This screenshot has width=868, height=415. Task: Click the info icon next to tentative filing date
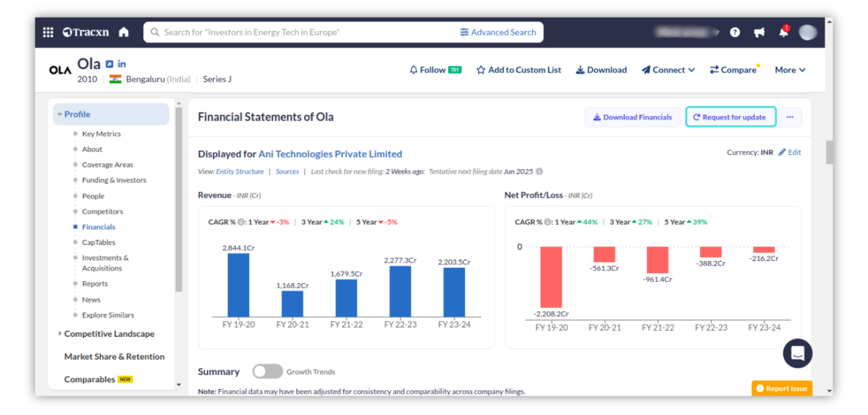pyautogui.click(x=539, y=172)
